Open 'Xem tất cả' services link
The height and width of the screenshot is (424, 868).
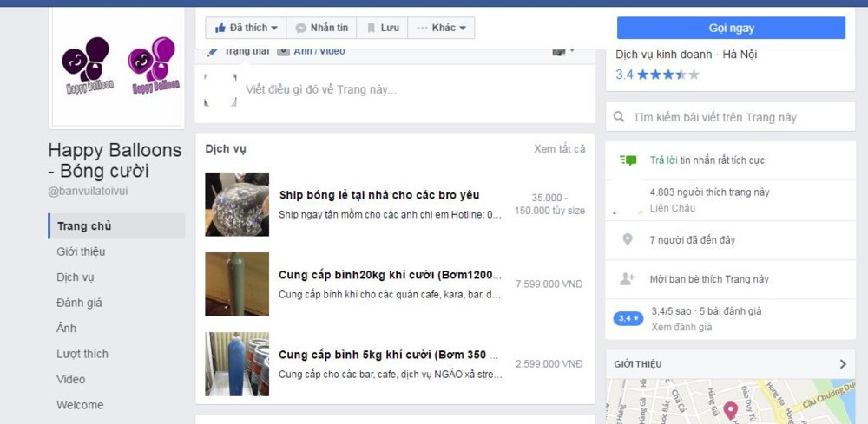point(559,149)
